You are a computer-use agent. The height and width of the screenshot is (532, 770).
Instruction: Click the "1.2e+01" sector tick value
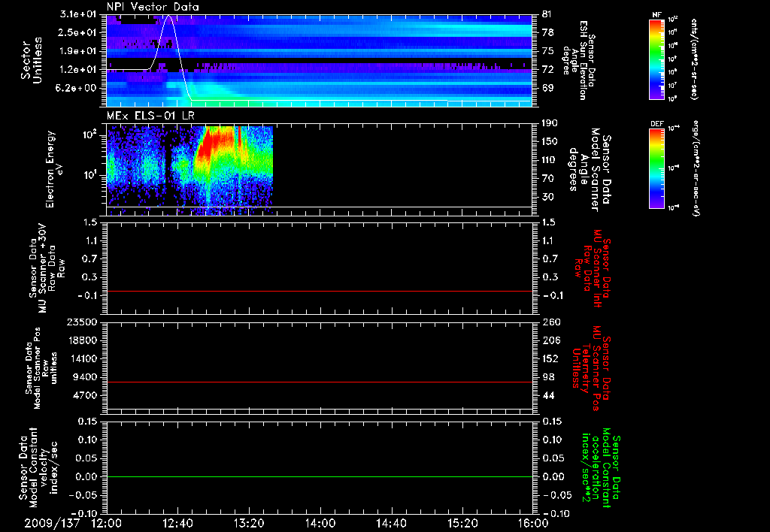point(77,70)
